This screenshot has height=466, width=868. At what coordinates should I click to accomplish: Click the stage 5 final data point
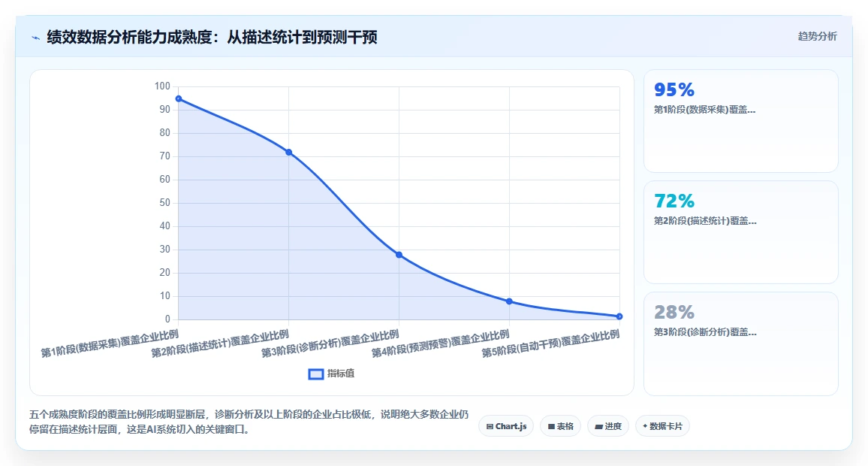pyautogui.click(x=619, y=316)
